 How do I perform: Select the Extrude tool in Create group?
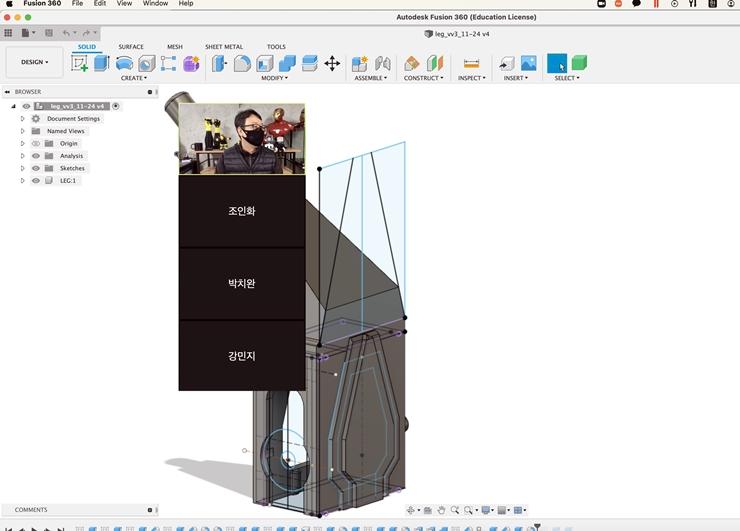(101, 63)
